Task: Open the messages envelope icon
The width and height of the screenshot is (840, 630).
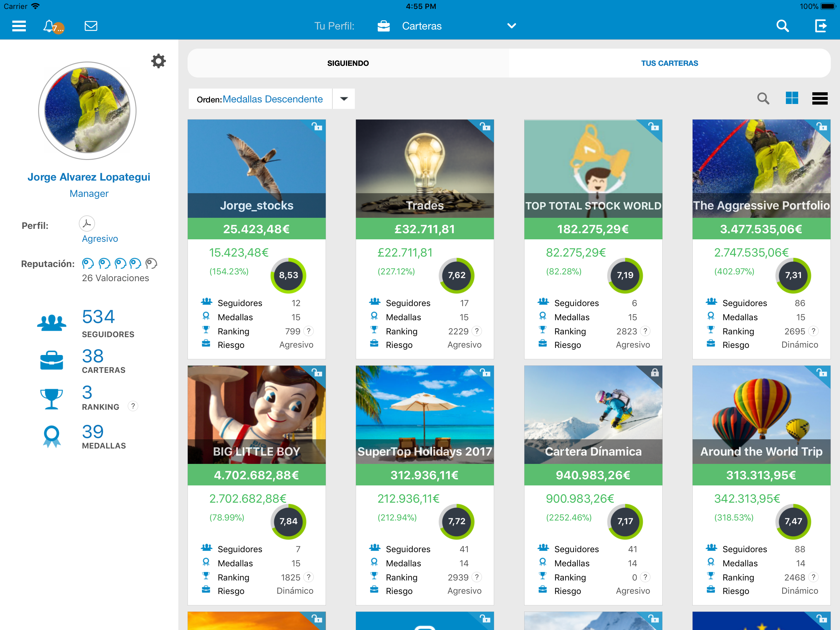Action: point(91,26)
